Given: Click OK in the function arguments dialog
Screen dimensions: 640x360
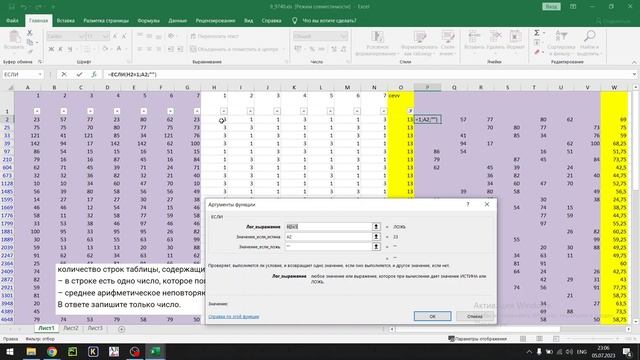Looking at the screenshot, I should point(432,316).
